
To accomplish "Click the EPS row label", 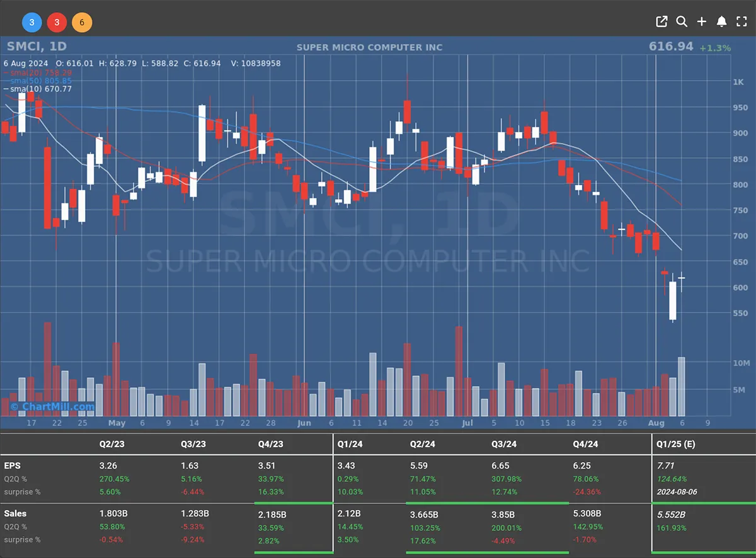I will [12, 466].
